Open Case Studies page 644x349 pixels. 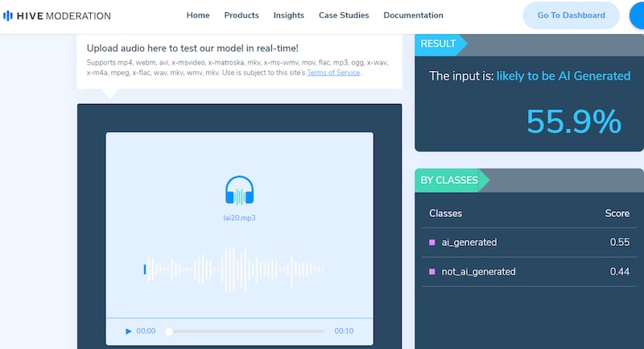[344, 15]
